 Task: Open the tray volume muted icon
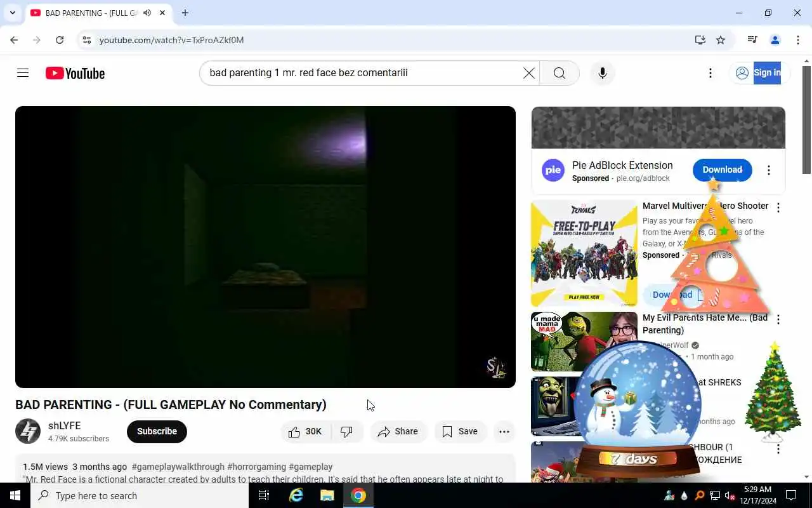coord(730,496)
